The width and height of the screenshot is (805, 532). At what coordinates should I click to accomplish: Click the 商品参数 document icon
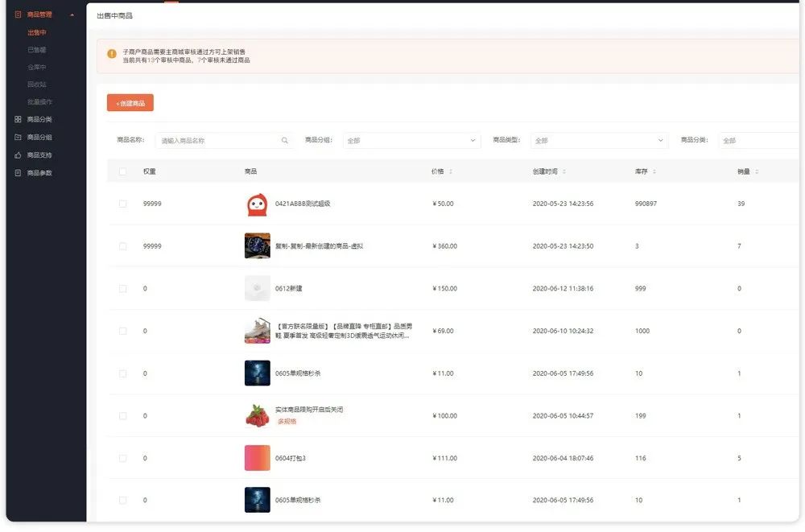(18, 172)
